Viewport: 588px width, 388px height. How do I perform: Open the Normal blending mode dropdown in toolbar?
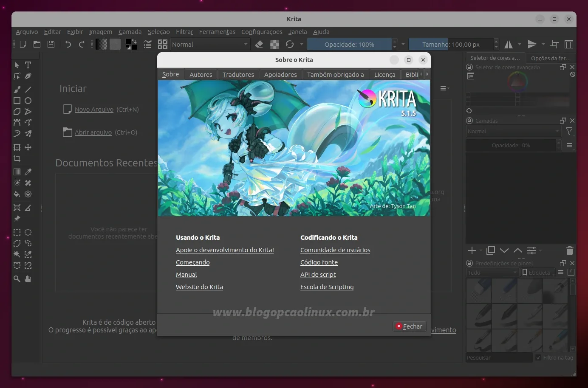point(210,44)
